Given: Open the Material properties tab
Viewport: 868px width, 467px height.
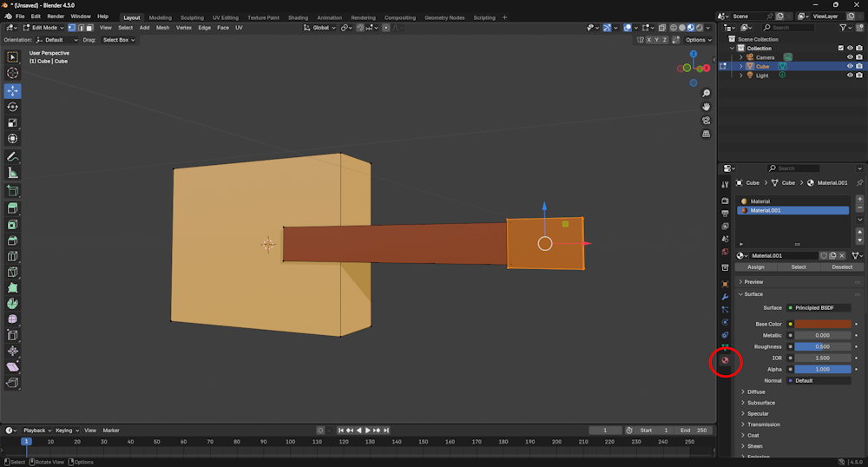Looking at the screenshot, I should point(725,360).
